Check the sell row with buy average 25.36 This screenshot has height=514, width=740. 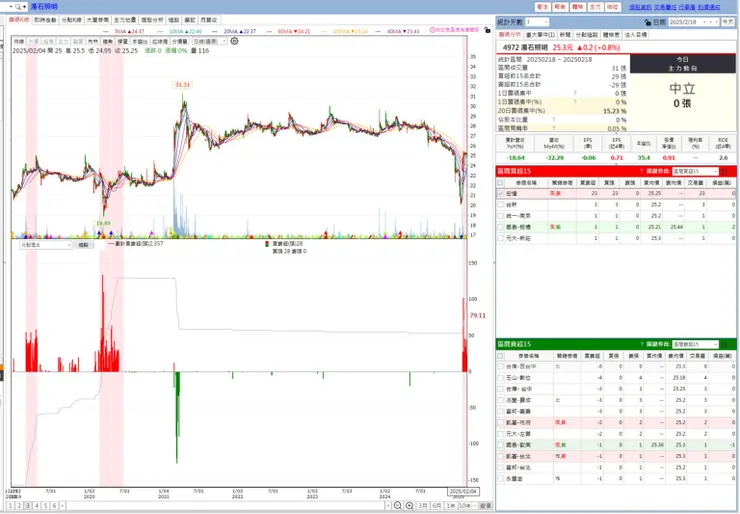pos(500,445)
